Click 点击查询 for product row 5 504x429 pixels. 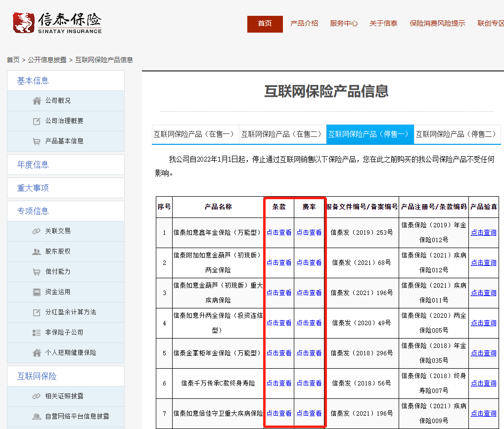[x=483, y=353]
